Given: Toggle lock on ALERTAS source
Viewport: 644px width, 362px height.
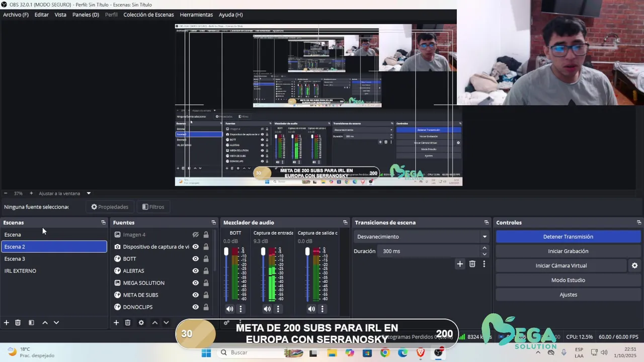Looking at the screenshot, I should pos(206,271).
